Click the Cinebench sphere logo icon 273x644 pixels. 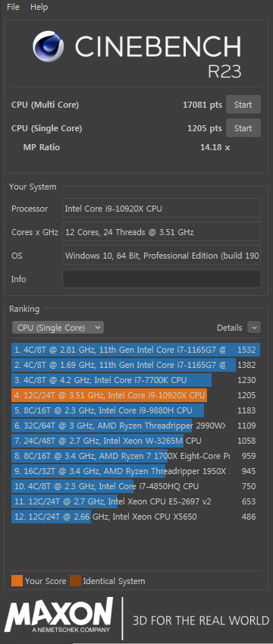coord(49,46)
